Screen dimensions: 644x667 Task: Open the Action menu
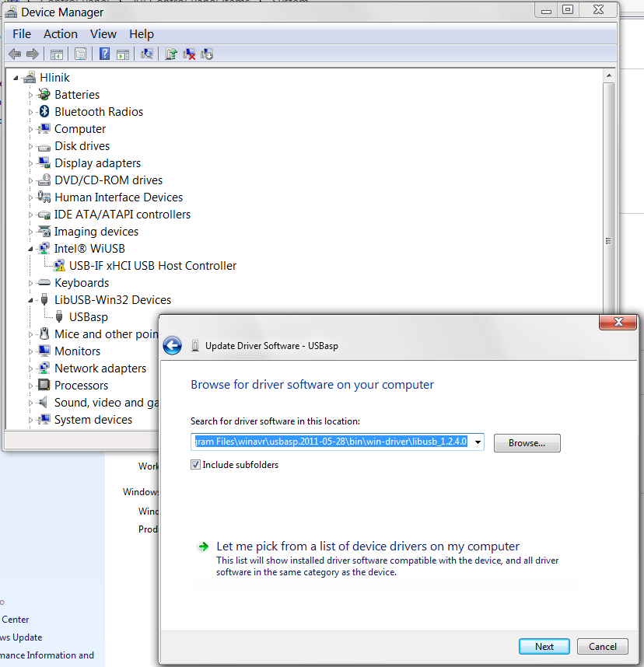60,34
